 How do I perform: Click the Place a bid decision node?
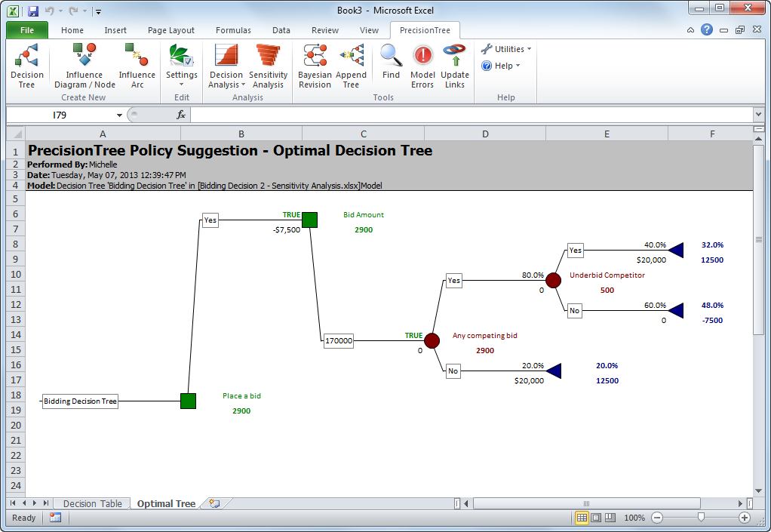coord(189,401)
